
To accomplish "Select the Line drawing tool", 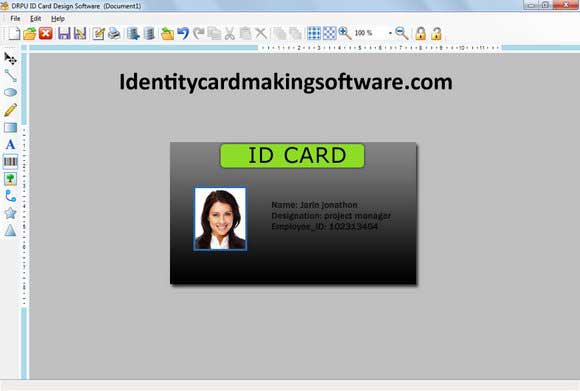I will point(10,75).
